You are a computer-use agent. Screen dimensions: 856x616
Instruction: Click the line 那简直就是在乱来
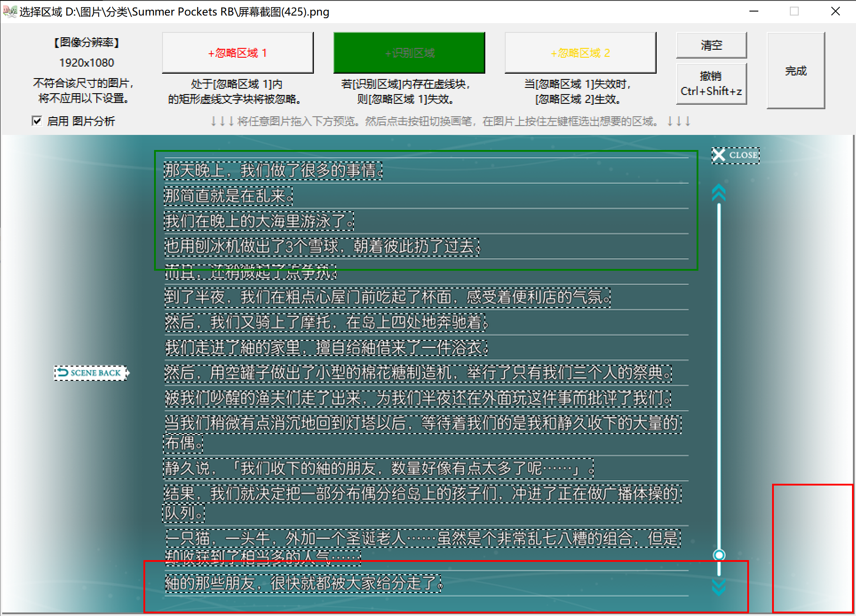228,196
